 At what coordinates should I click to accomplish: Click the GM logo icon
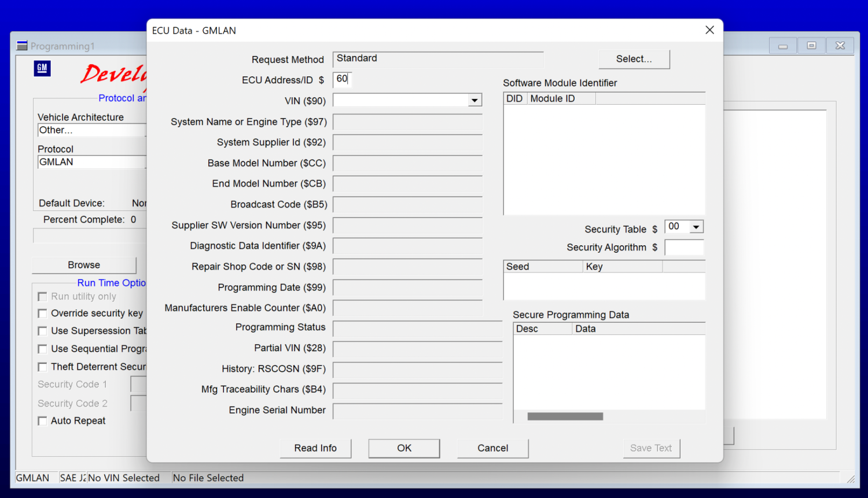42,68
